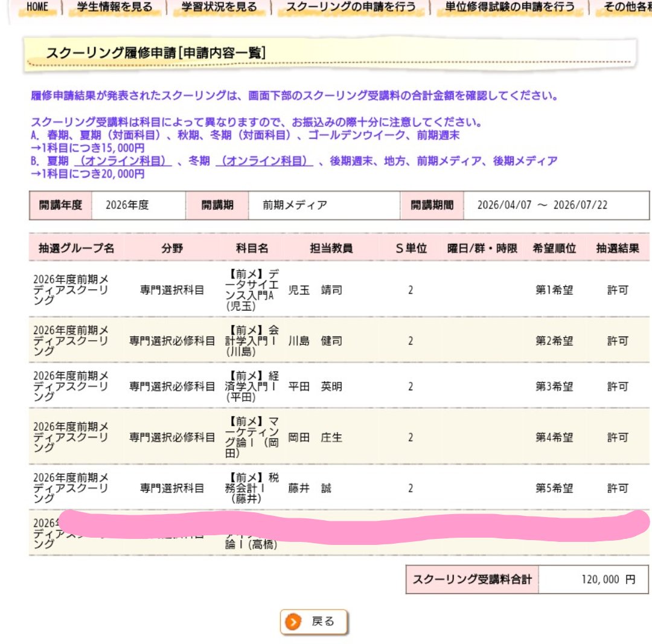Select subject 会計学入門Ⅰ (川島)
Screen dimensions: 652x644
tap(252, 341)
